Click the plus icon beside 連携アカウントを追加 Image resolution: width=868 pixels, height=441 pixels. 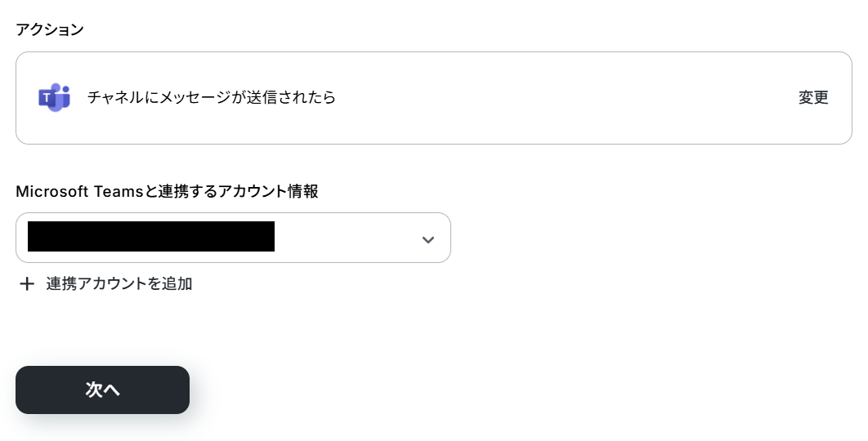click(x=27, y=284)
